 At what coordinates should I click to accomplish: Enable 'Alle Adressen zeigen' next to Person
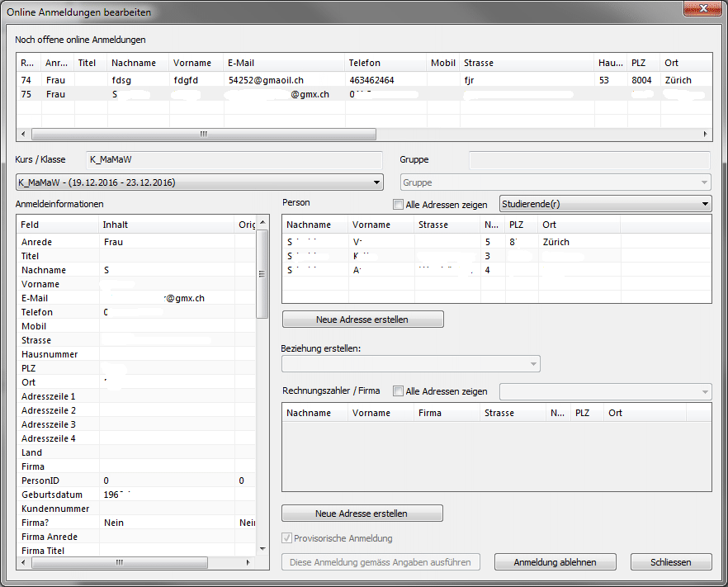pyautogui.click(x=399, y=205)
